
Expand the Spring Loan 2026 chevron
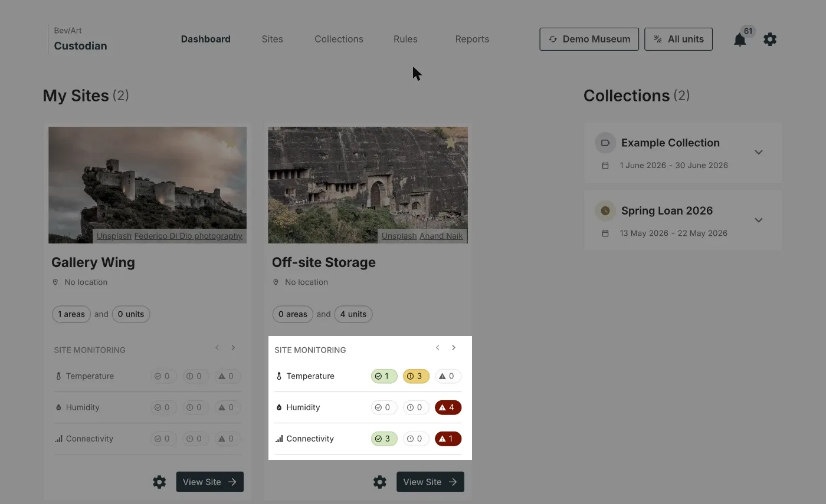[x=759, y=220]
